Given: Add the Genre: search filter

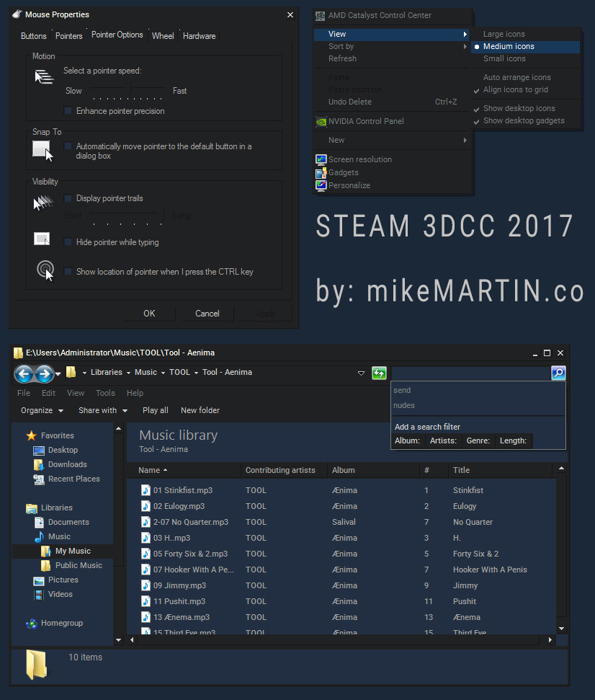Looking at the screenshot, I should (x=478, y=440).
